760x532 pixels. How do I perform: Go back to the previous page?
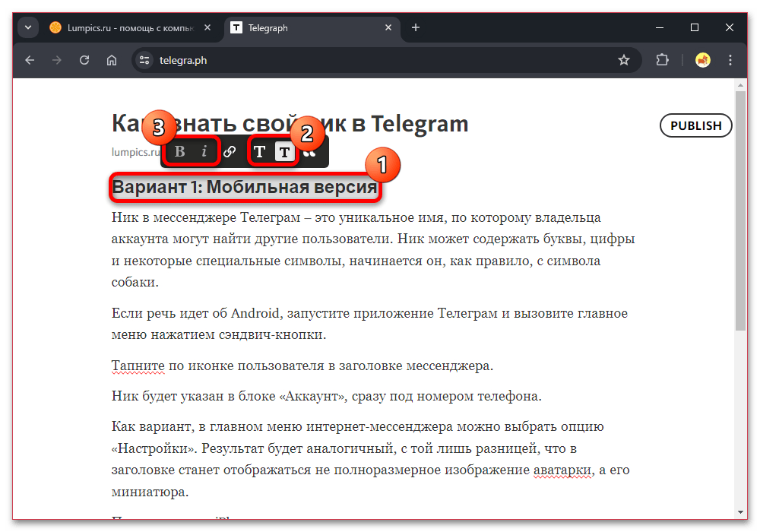[30, 60]
